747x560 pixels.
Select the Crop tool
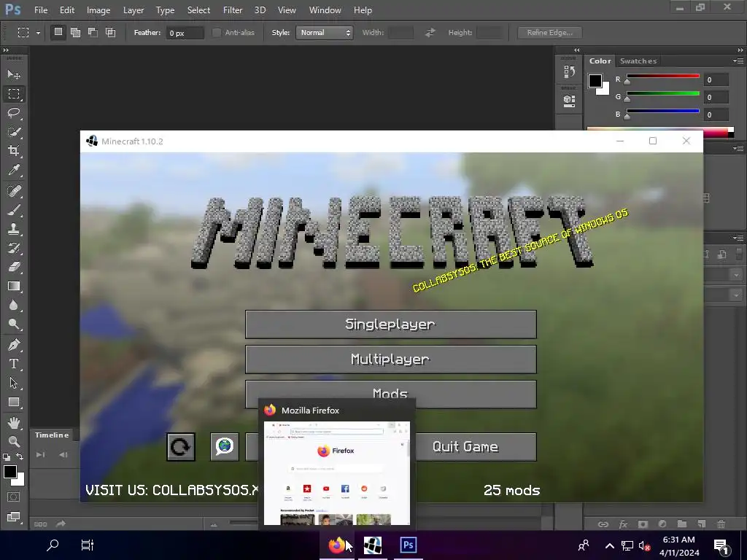(14, 151)
